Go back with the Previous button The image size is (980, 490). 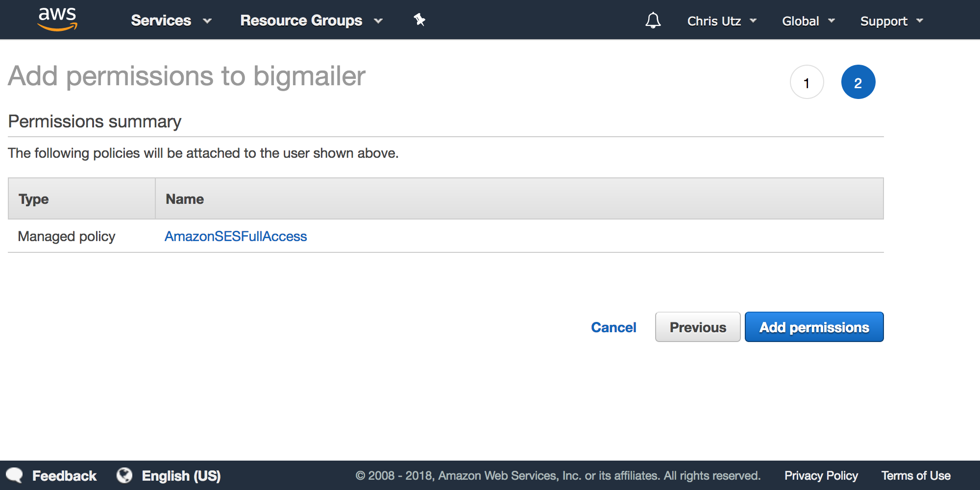pos(698,327)
